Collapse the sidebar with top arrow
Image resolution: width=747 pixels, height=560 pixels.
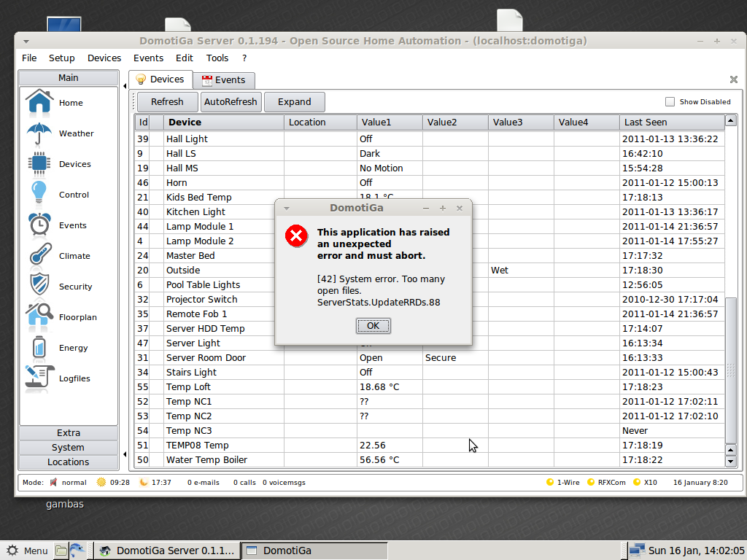tap(125, 86)
